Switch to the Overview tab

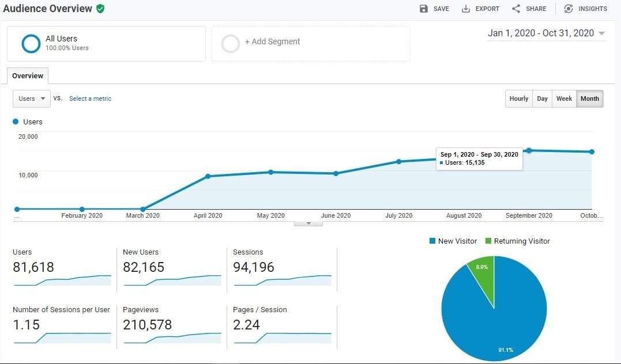[x=27, y=75]
